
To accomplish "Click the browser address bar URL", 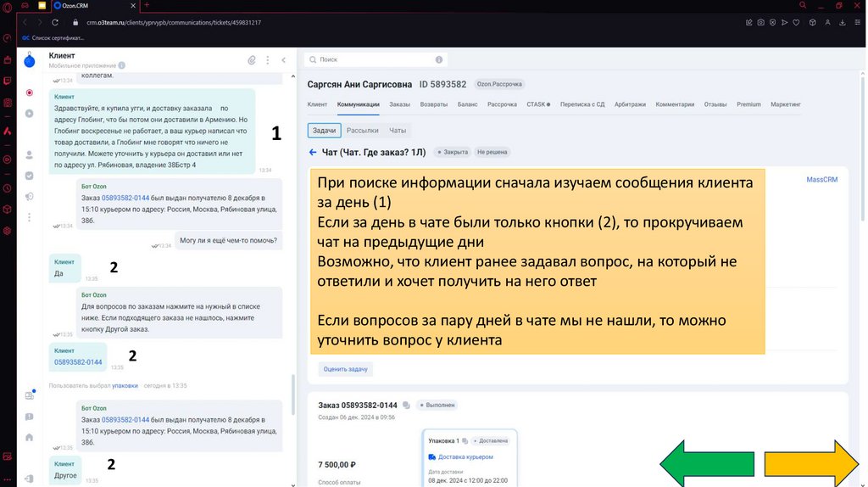I will click(174, 23).
